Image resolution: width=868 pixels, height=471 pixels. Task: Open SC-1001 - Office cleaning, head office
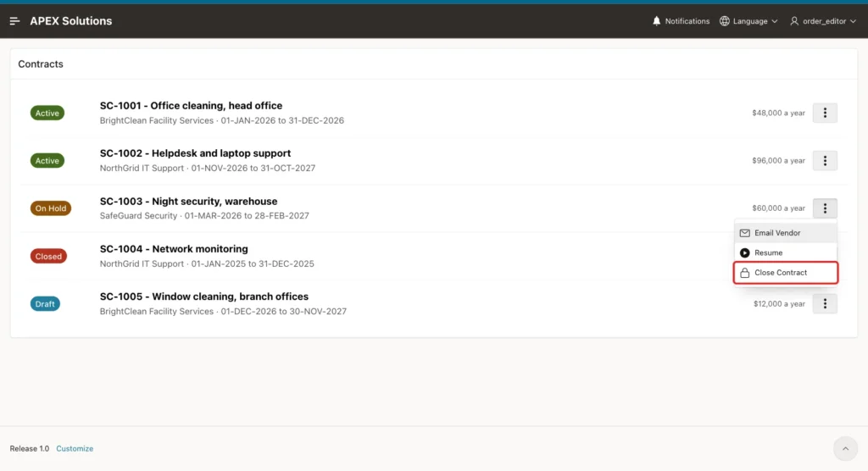(191, 106)
